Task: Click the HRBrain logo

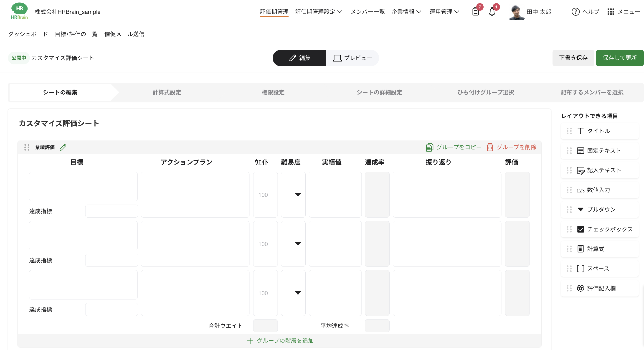Action: point(19,11)
